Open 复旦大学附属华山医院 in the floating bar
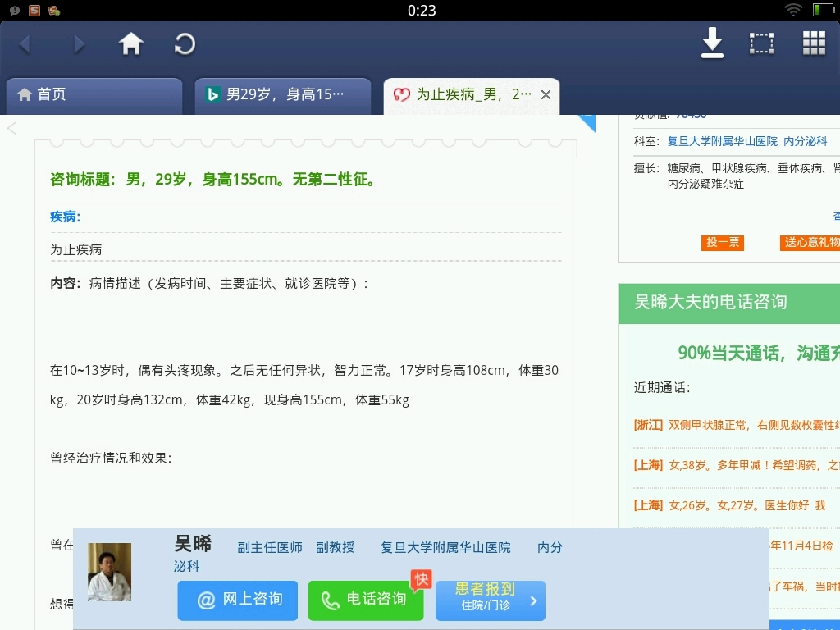Screen dimensions: 840x630 point(445,547)
